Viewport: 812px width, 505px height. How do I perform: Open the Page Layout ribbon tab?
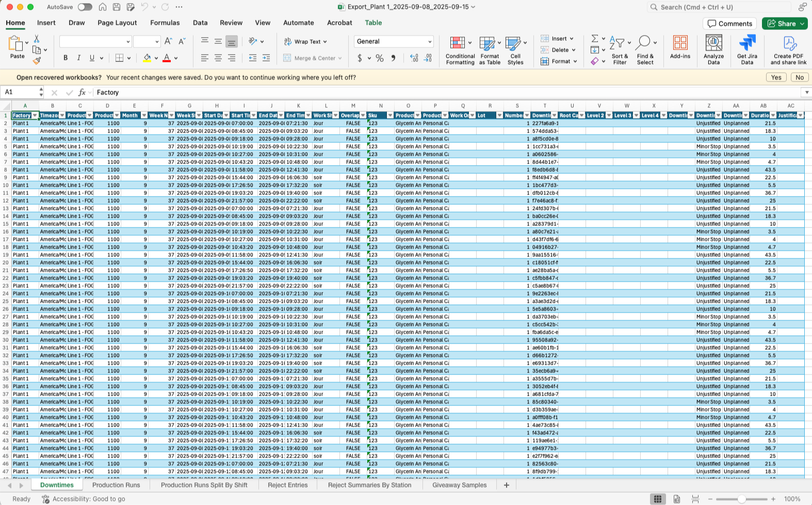coord(117,23)
